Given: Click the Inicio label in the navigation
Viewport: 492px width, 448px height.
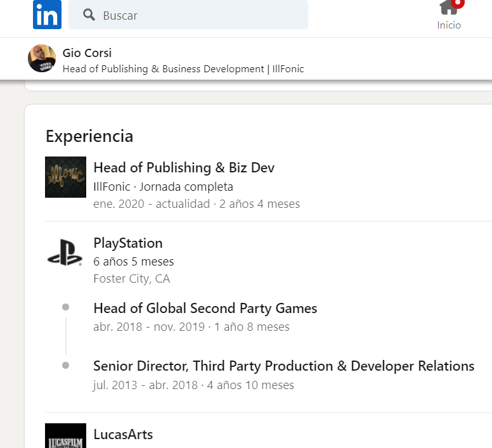Looking at the screenshot, I should coord(449,25).
